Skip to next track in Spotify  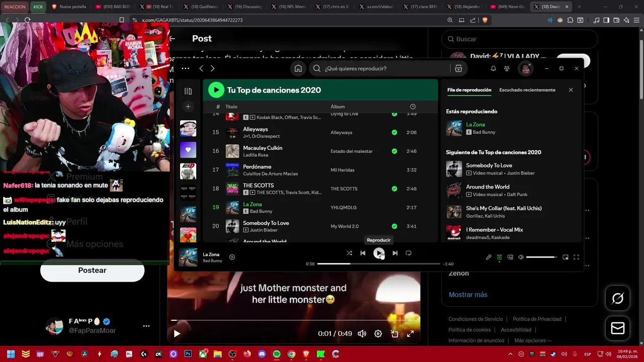395,253
